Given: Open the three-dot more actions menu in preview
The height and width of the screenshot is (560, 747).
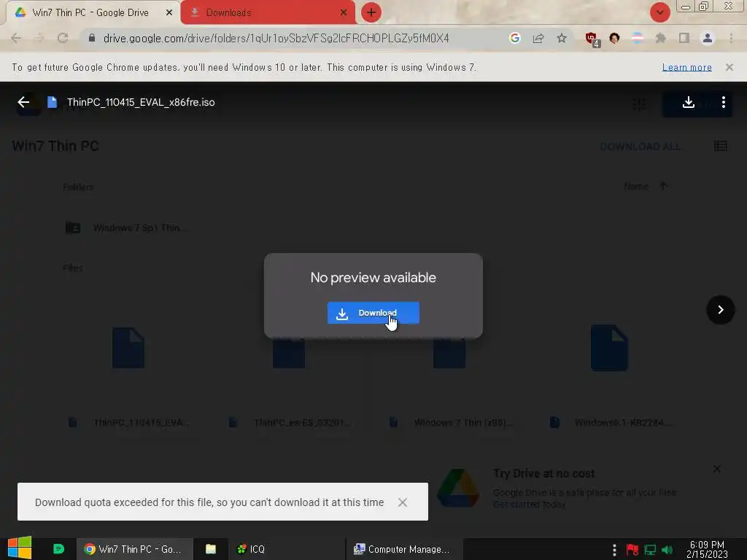Looking at the screenshot, I should coord(723,102).
